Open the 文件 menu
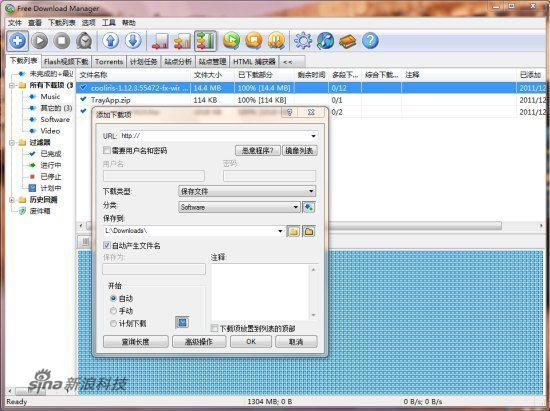The image size is (550, 411). (15, 23)
